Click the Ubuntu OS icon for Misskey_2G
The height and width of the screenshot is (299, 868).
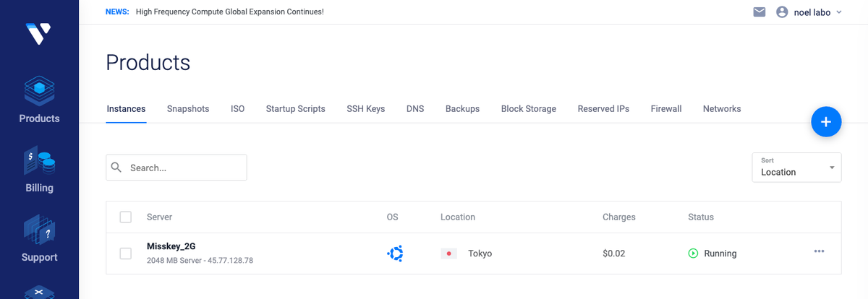pyautogui.click(x=395, y=253)
